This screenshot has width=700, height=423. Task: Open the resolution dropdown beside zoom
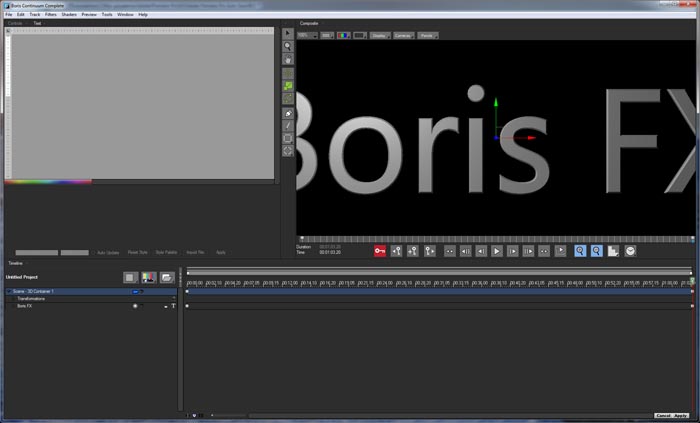point(327,35)
